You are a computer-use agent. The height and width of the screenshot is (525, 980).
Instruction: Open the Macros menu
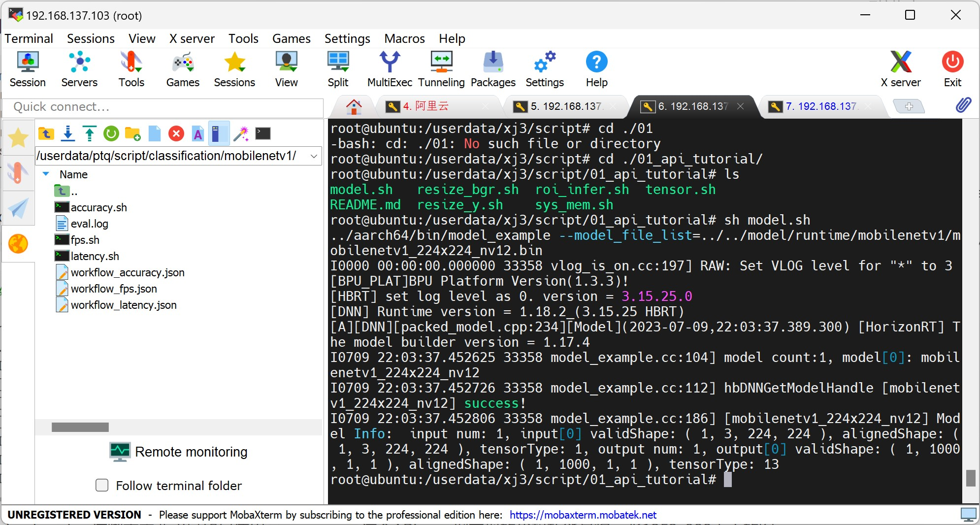coord(404,38)
